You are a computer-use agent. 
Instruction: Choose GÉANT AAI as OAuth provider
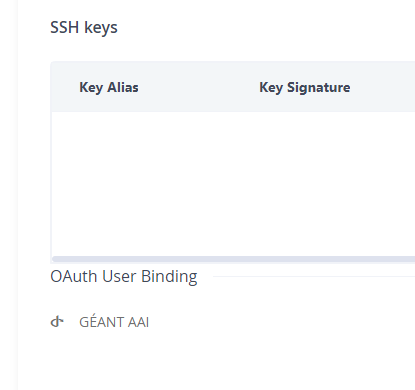point(114,322)
